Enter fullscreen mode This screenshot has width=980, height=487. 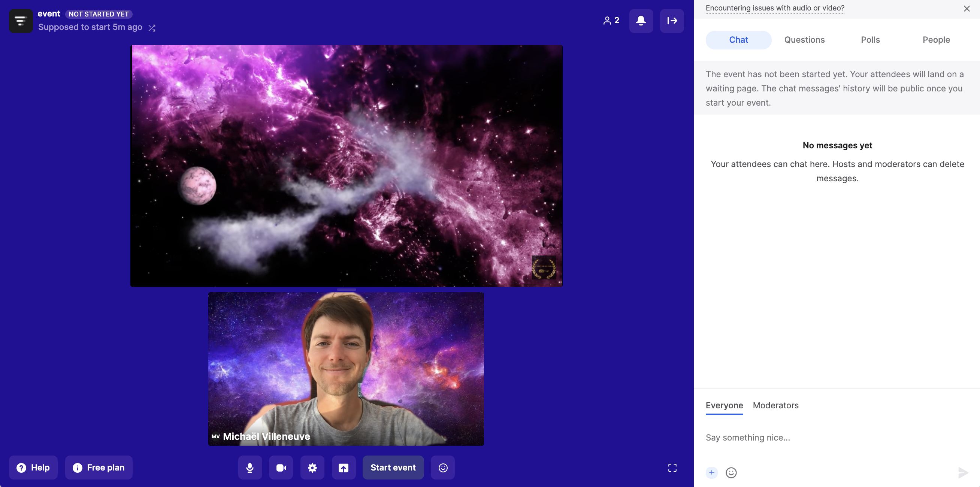tap(672, 468)
